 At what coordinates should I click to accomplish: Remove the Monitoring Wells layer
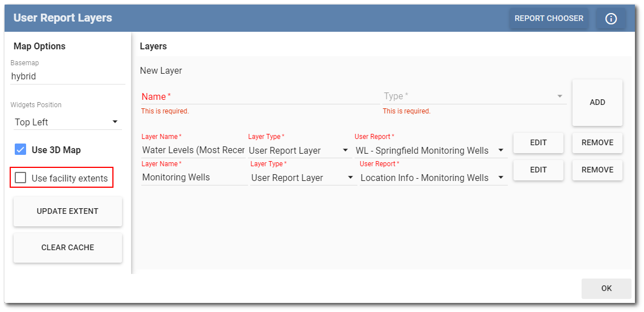pos(597,170)
